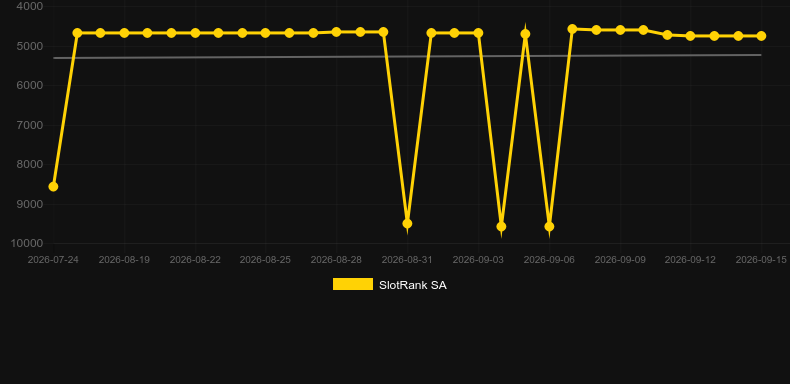Click the x-axis label 2026-08-25

click(x=266, y=260)
